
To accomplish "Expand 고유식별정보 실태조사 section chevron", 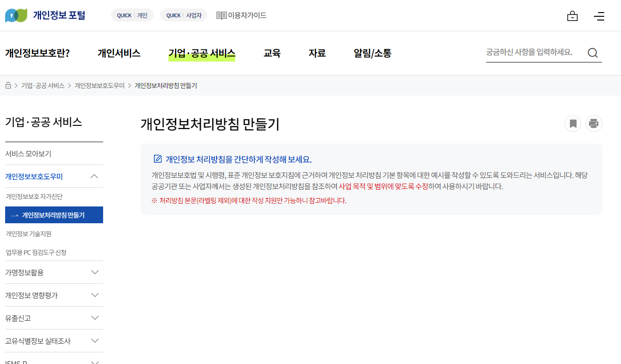I will pyautogui.click(x=95, y=341).
